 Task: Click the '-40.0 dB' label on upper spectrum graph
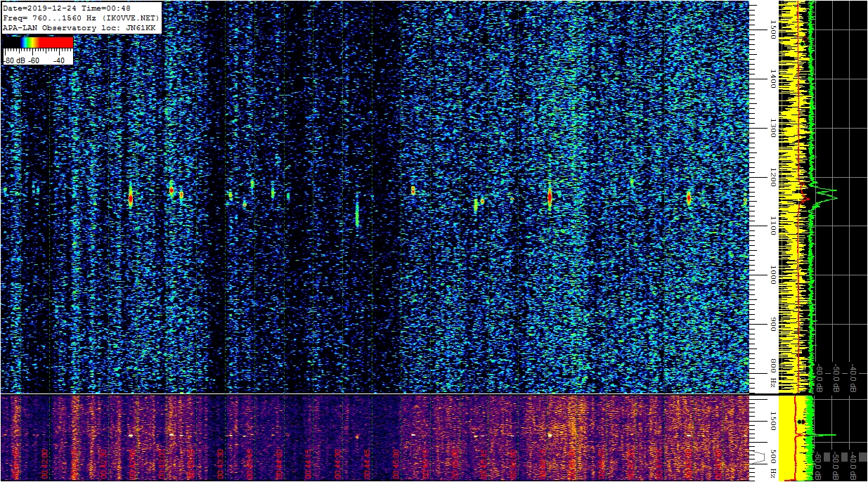(853, 377)
